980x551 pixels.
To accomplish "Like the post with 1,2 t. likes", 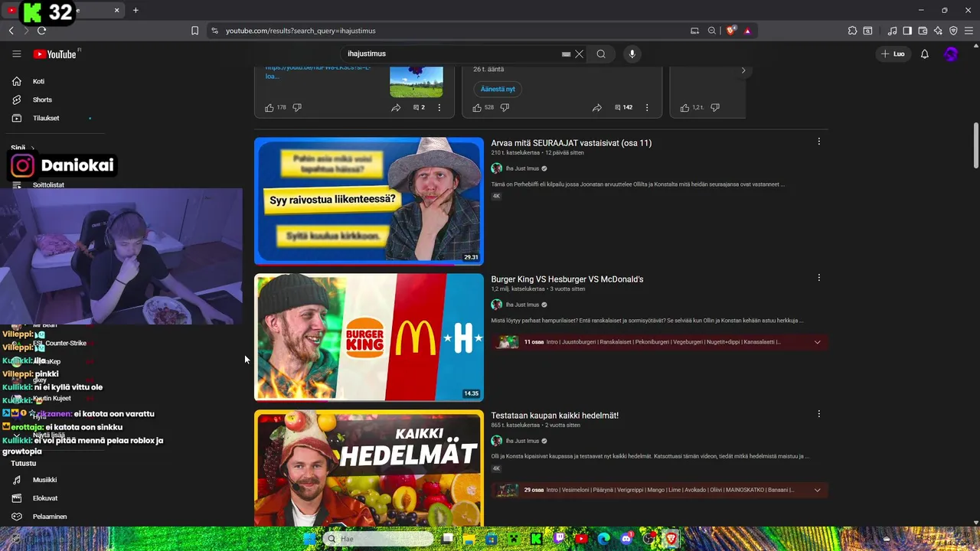I will point(685,107).
